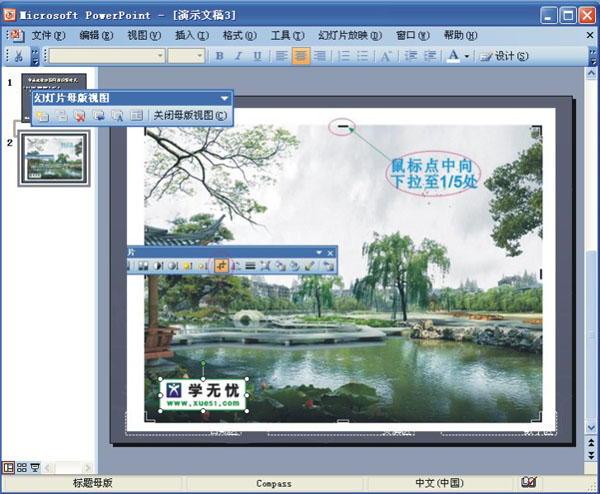Toggle Italic formatting

(x=238, y=56)
